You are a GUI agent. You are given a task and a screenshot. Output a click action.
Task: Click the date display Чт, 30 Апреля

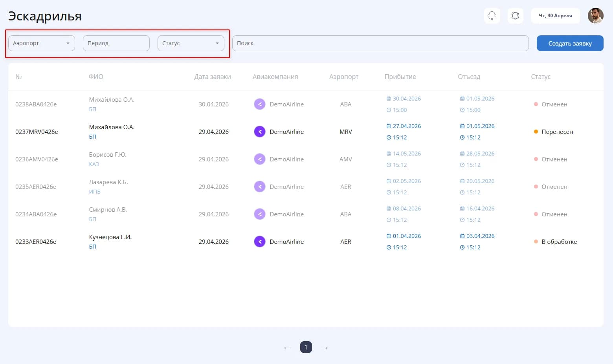pos(555,16)
